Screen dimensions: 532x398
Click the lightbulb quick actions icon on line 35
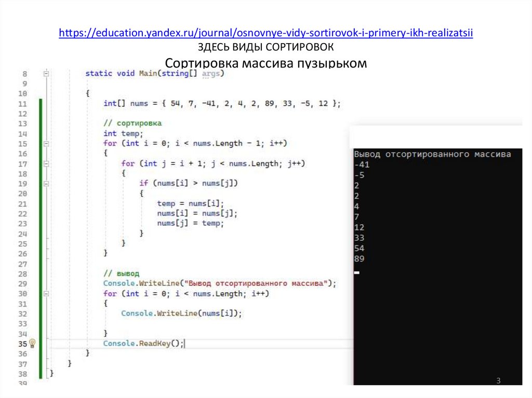[32, 344]
